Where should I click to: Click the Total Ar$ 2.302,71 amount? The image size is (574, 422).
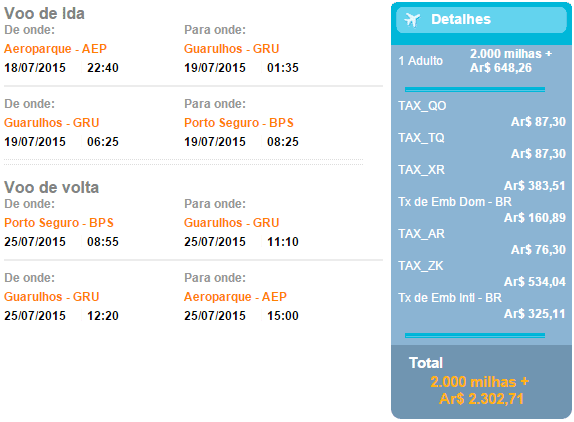481,399
